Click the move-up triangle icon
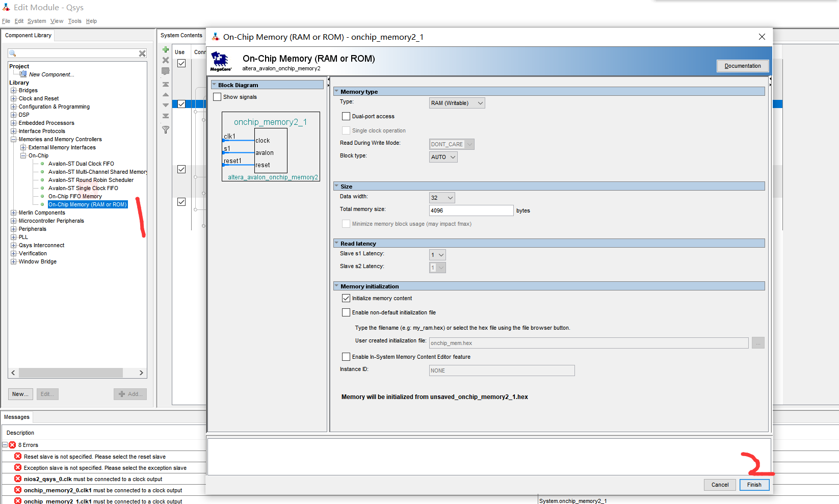Image resolution: width=839 pixels, height=504 pixels. pyautogui.click(x=166, y=95)
